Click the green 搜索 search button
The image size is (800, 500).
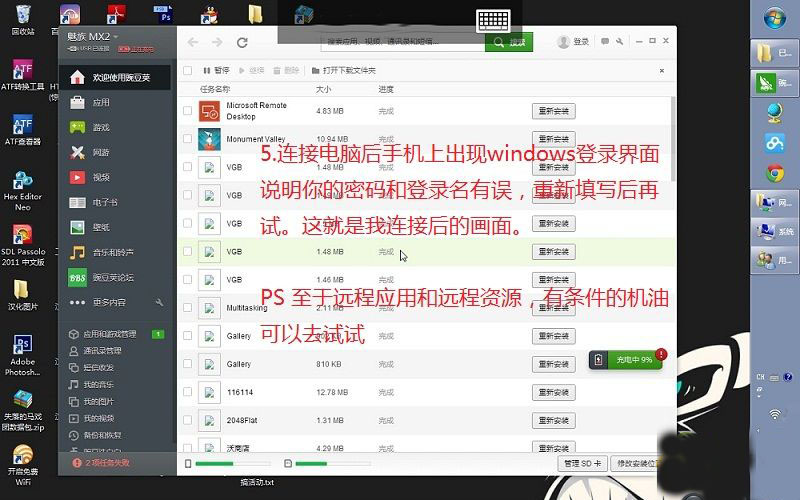[509, 42]
